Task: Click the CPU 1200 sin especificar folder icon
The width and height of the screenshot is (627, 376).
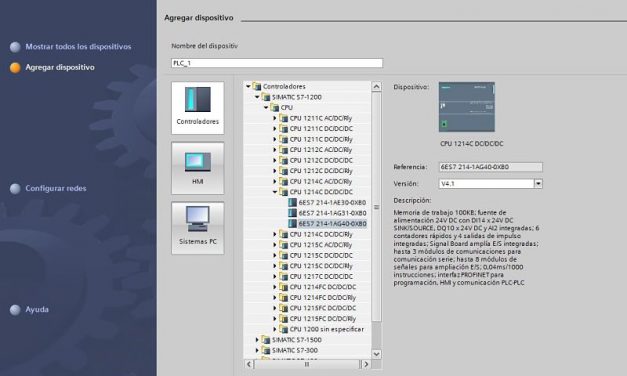Action: click(x=284, y=329)
